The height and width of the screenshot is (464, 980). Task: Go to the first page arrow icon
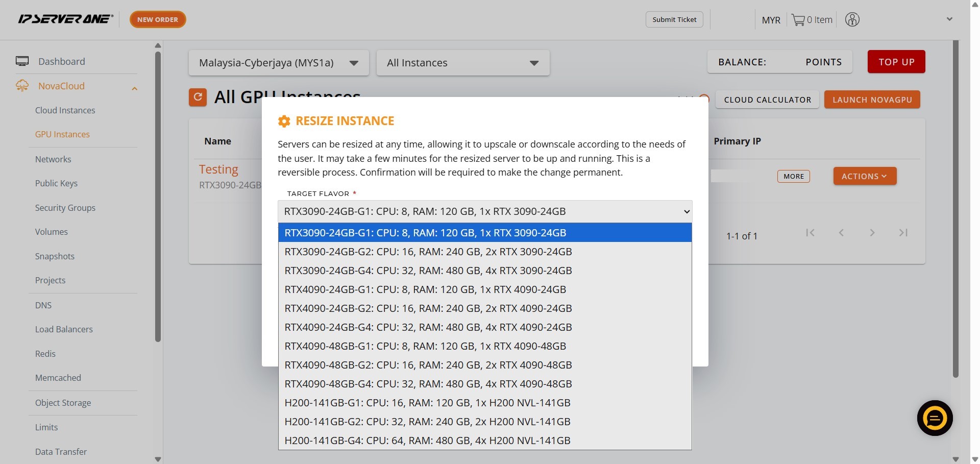pos(810,233)
